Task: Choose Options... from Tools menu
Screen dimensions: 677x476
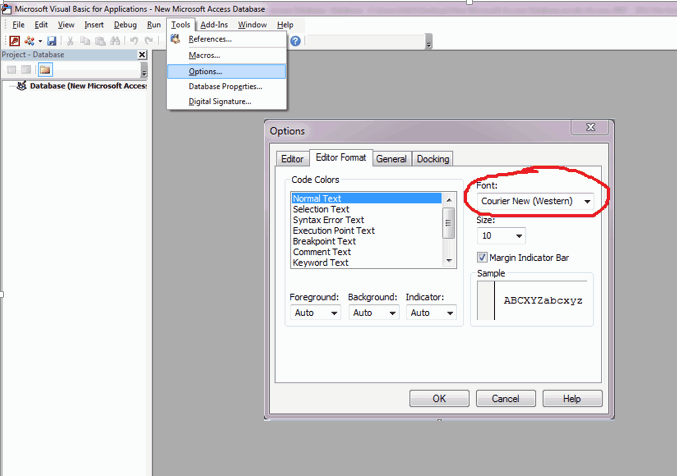Action: pyautogui.click(x=226, y=71)
